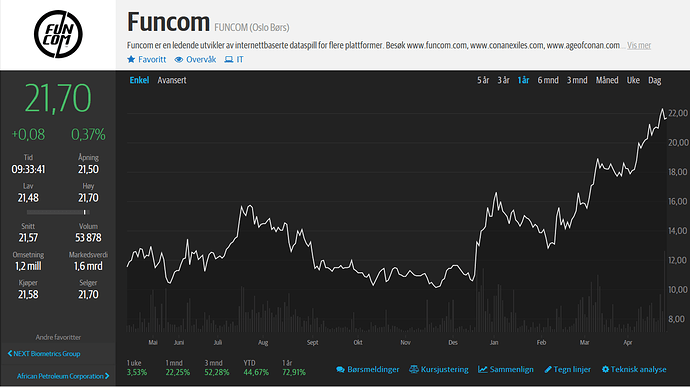Select the 6 mnd time range
Screen dimensions: 690x387
tap(548, 80)
